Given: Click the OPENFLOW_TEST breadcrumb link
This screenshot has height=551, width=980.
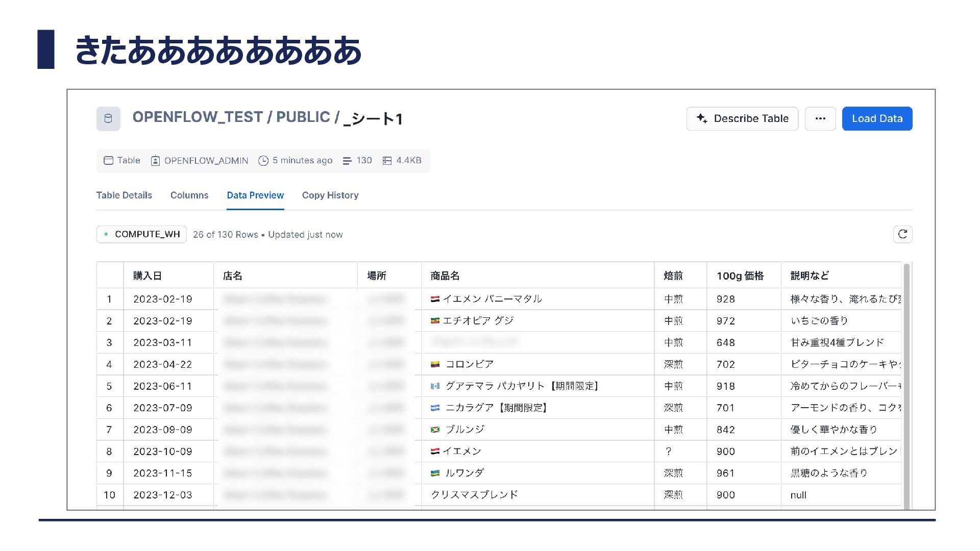Looking at the screenshot, I should (x=198, y=117).
